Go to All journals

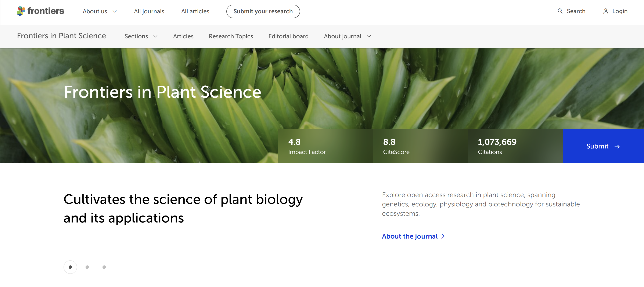point(149,11)
